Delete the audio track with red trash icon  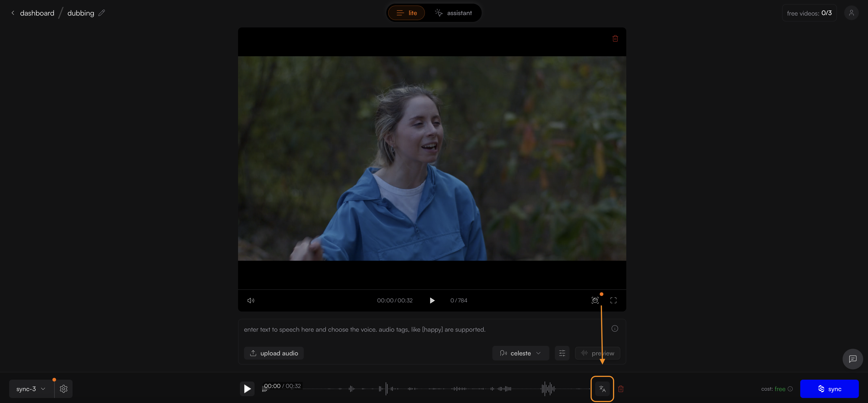pos(621,389)
